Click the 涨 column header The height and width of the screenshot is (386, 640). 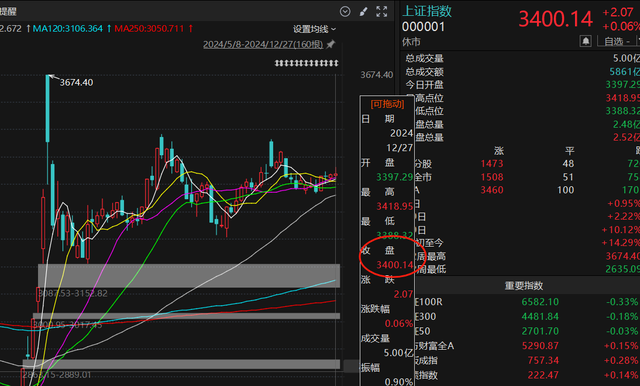(x=499, y=151)
